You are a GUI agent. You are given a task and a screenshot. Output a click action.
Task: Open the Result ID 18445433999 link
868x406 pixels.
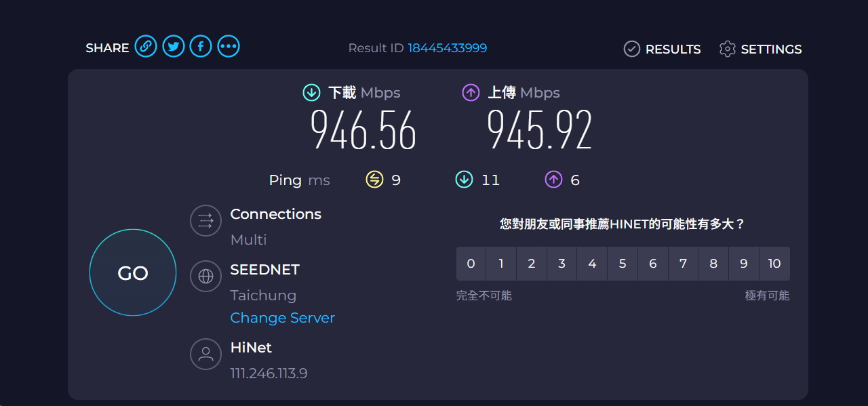click(447, 48)
